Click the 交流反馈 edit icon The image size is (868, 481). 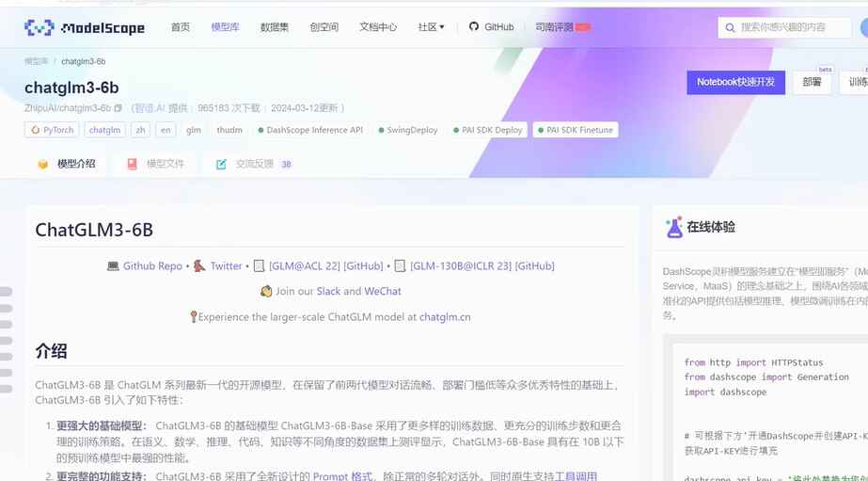pyautogui.click(x=221, y=164)
